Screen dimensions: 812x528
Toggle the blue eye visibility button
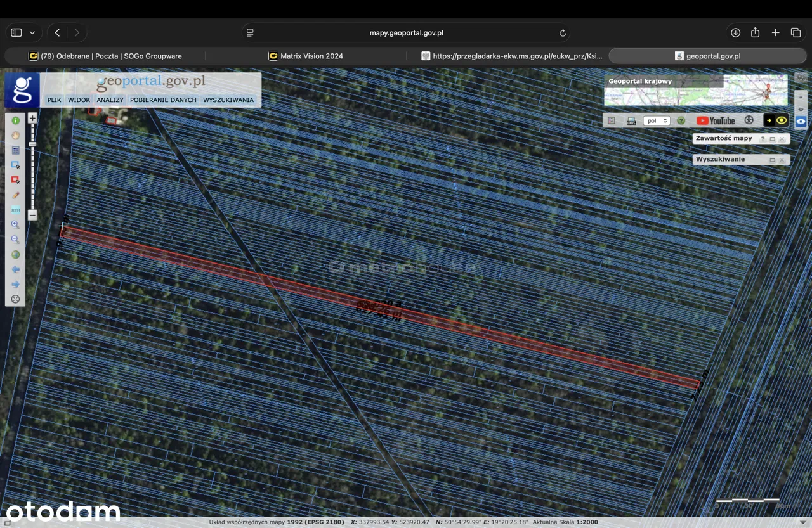[801, 121]
